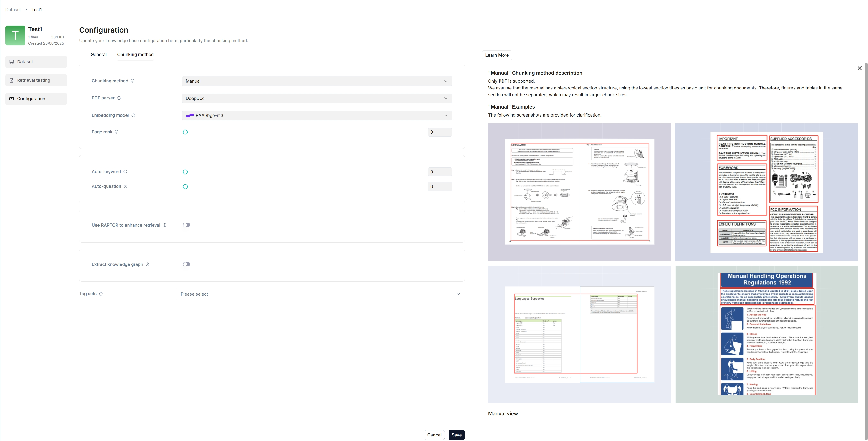Click info icon next to Auto-question
868x441 pixels.
coord(125,187)
